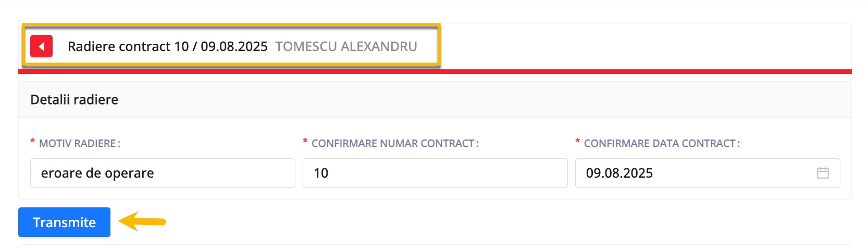Click the CONFIRMARE NUMAR CONTRACT label
868x248 pixels.
click(x=395, y=143)
